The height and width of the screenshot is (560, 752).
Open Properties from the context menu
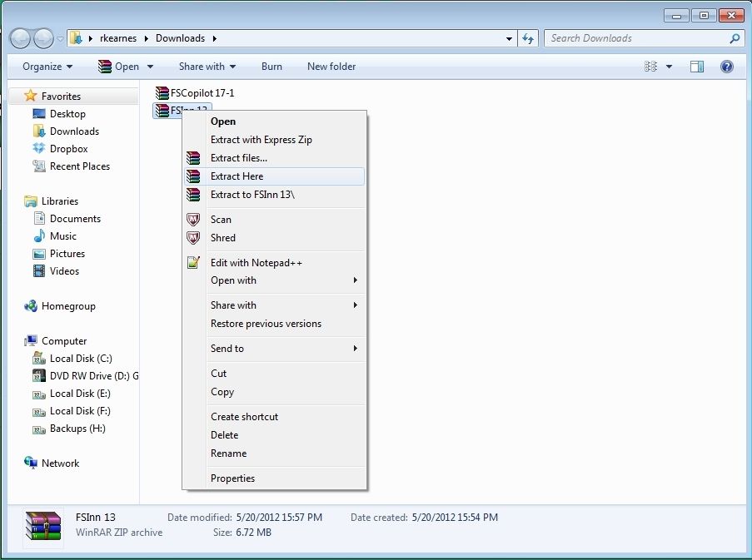coord(275,478)
